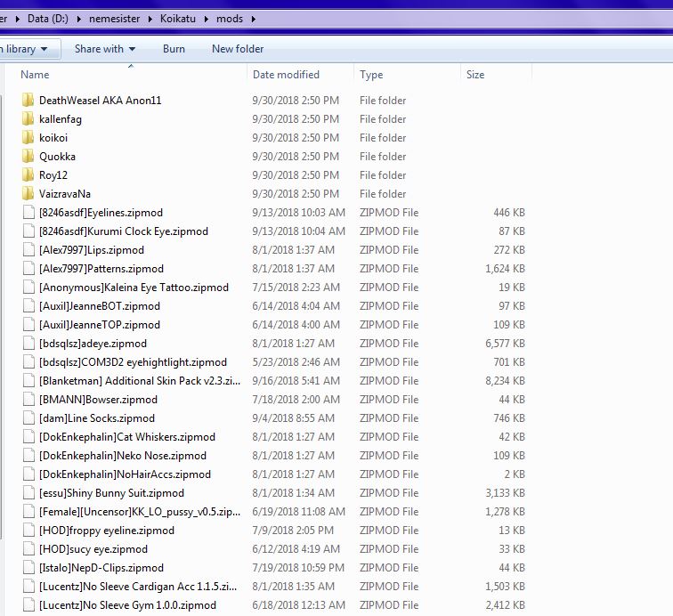Click the Burn toolbar button

[x=174, y=49]
